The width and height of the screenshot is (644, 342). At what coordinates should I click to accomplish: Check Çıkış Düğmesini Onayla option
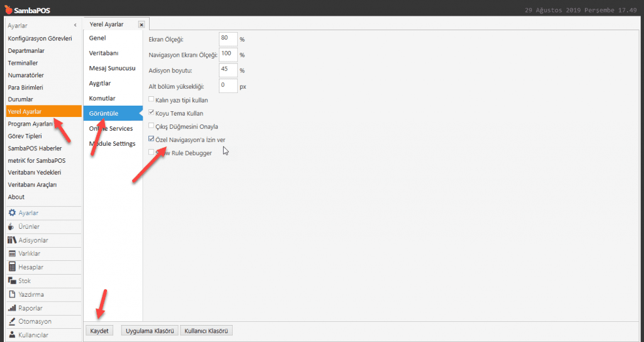click(151, 126)
